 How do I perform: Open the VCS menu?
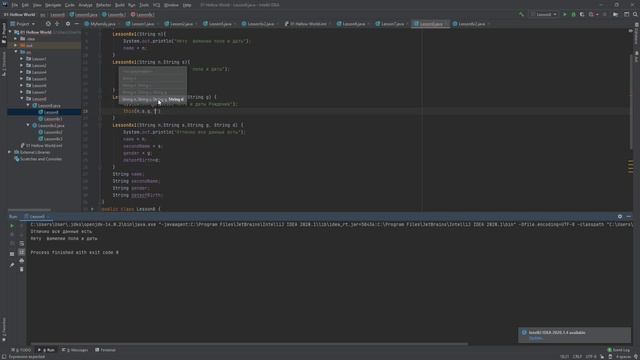156,5
